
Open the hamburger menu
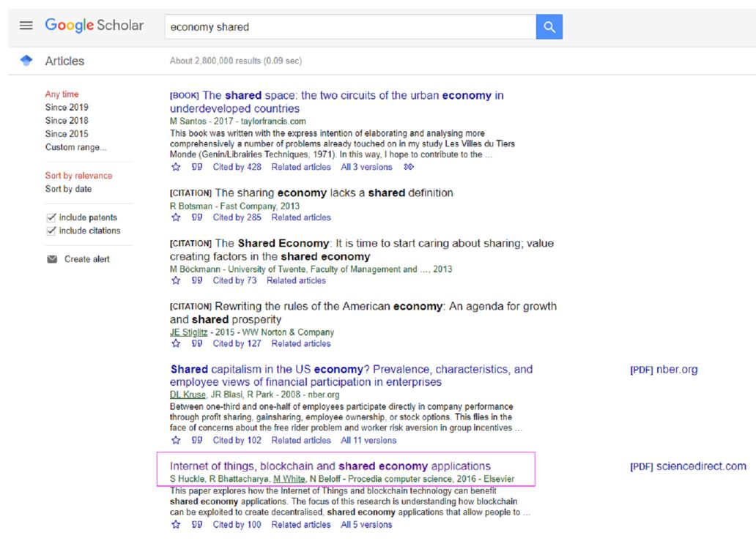[x=26, y=26]
